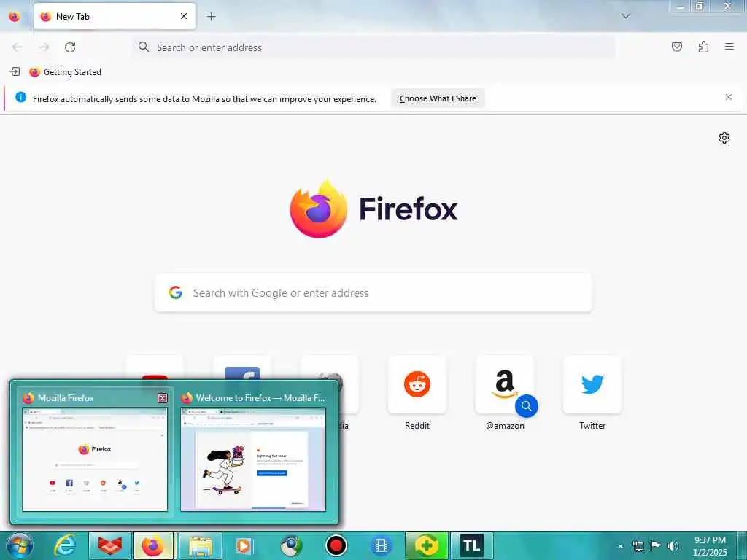Expand the List all tabs chevron
Viewport: 747px width, 560px height.
point(626,16)
